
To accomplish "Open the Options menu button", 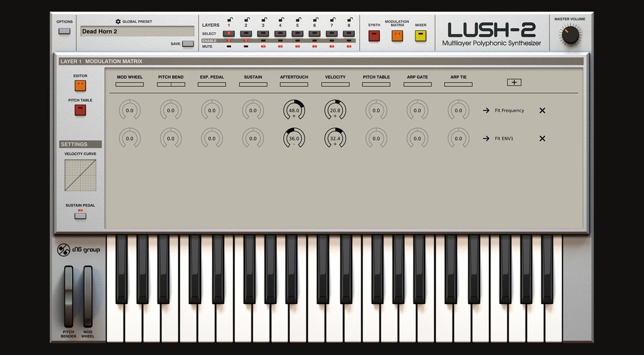I will click(64, 31).
